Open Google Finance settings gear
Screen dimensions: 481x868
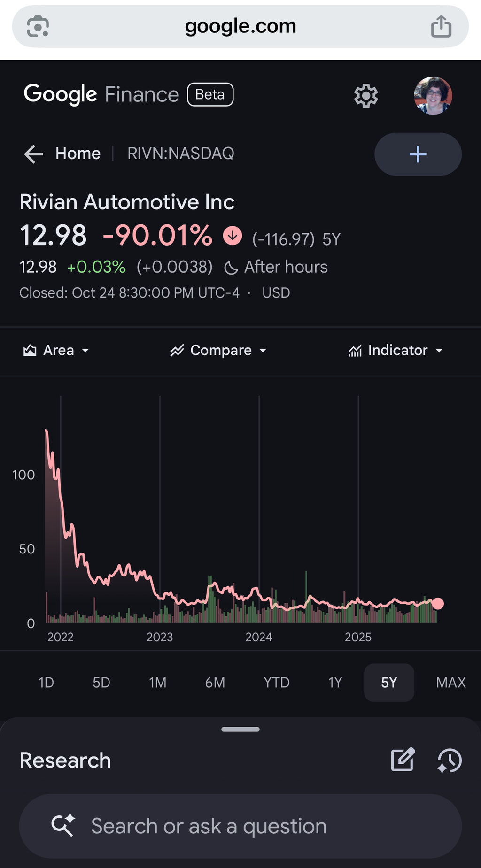(366, 96)
